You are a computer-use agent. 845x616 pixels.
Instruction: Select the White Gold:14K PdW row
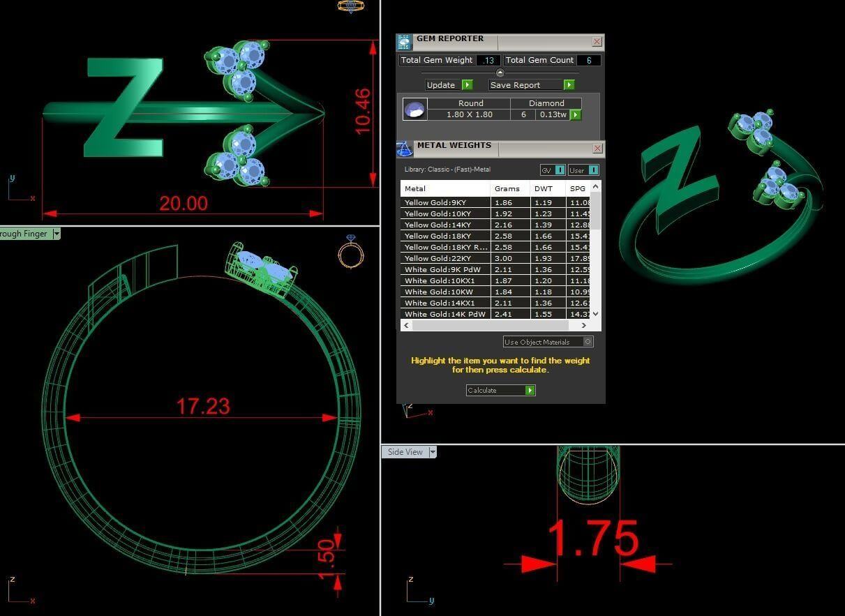(x=495, y=315)
